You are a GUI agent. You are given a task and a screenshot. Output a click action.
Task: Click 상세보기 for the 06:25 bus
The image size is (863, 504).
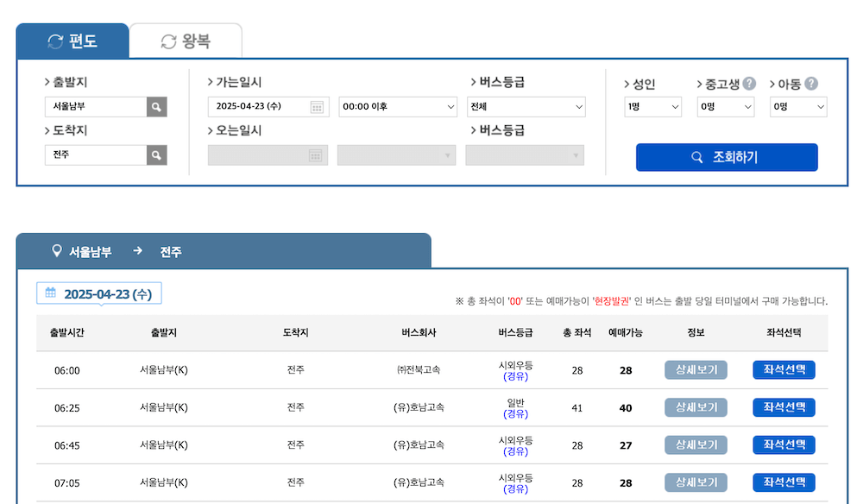(x=696, y=407)
